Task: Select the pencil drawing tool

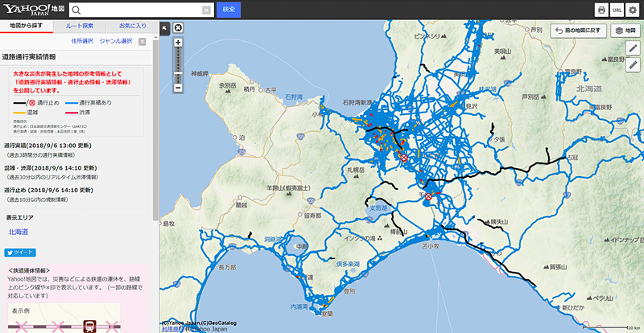Action: point(633,48)
